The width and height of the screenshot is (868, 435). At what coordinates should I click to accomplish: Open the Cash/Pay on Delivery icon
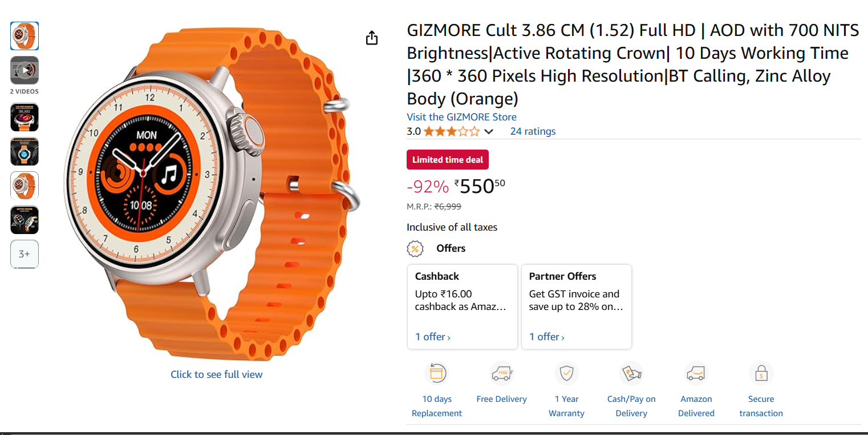[x=631, y=374]
